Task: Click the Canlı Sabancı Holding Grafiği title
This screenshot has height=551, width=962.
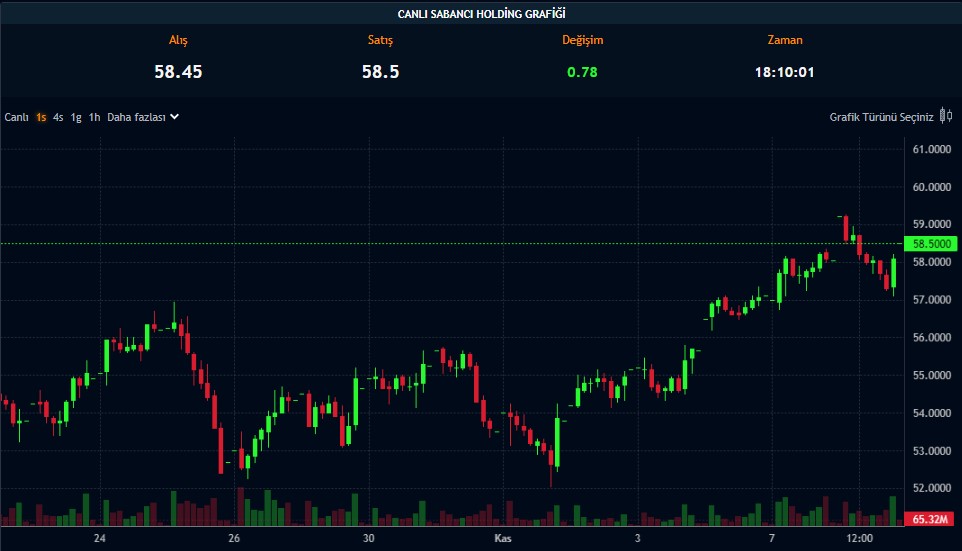Action: [x=481, y=13]
